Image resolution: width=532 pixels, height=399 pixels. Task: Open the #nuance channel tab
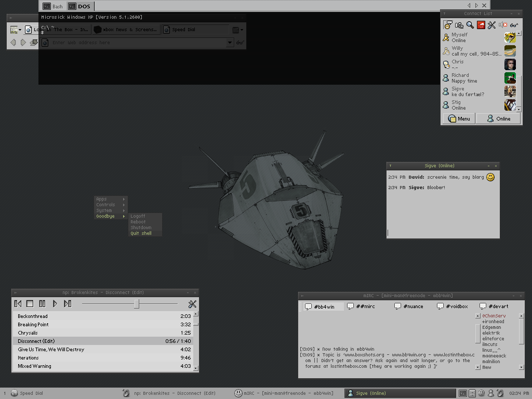[x=408, y=307]
